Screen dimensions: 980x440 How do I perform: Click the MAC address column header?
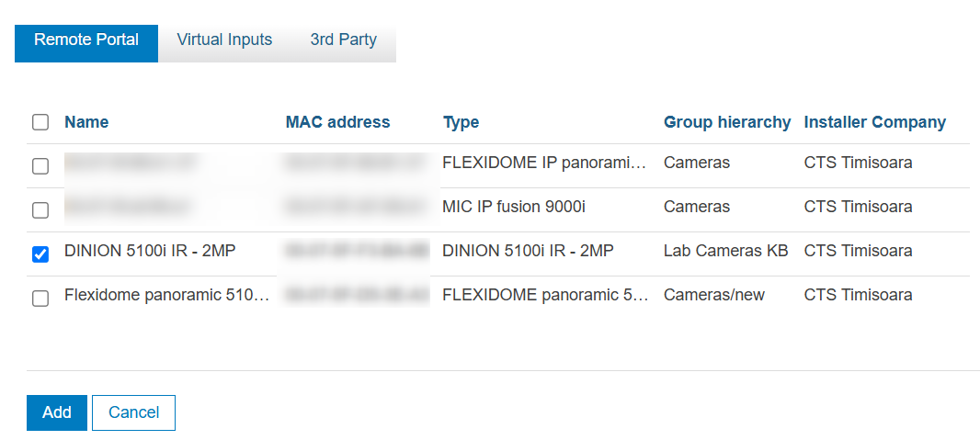(337, 122)
